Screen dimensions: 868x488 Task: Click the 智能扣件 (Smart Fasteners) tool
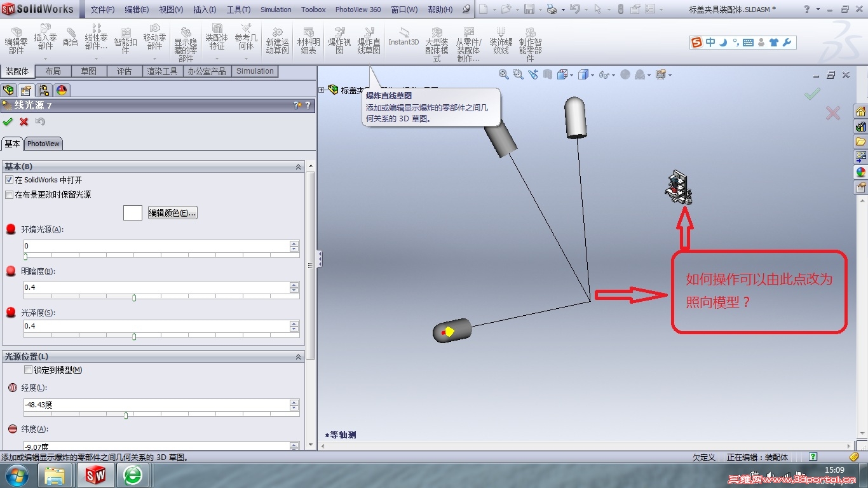coord(125,41)
